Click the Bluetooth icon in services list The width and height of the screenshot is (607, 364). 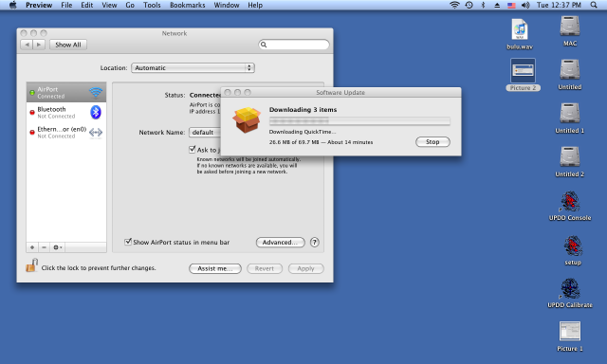click(96, 112)
